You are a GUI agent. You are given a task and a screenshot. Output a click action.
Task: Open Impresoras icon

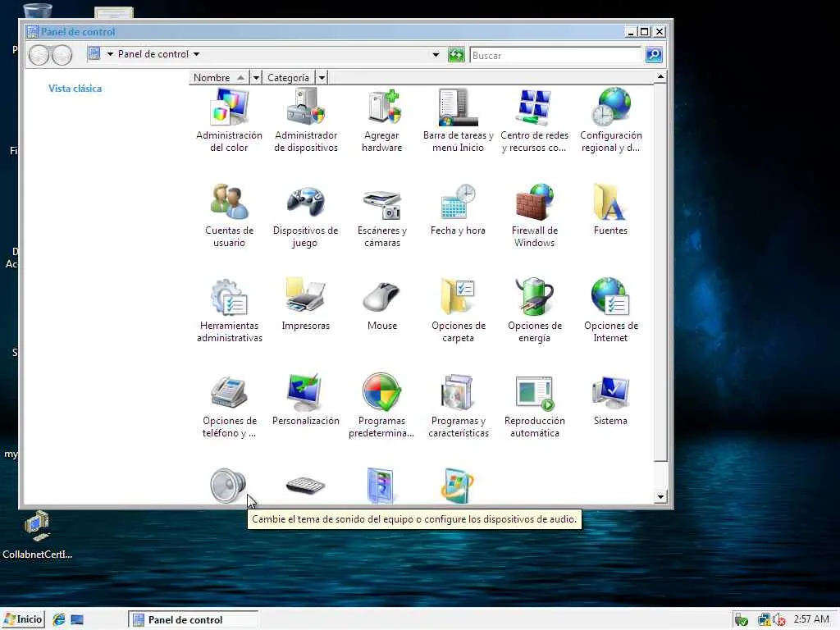306,295
